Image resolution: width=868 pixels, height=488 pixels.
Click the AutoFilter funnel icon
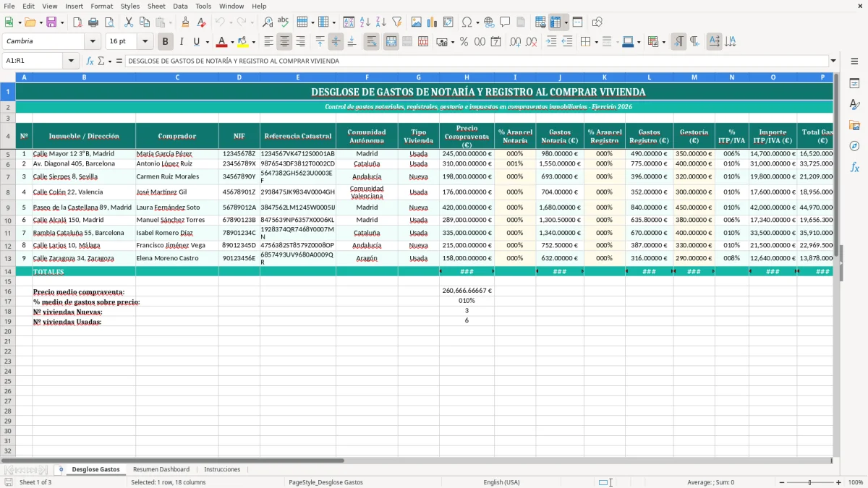[x=397, y=22]
